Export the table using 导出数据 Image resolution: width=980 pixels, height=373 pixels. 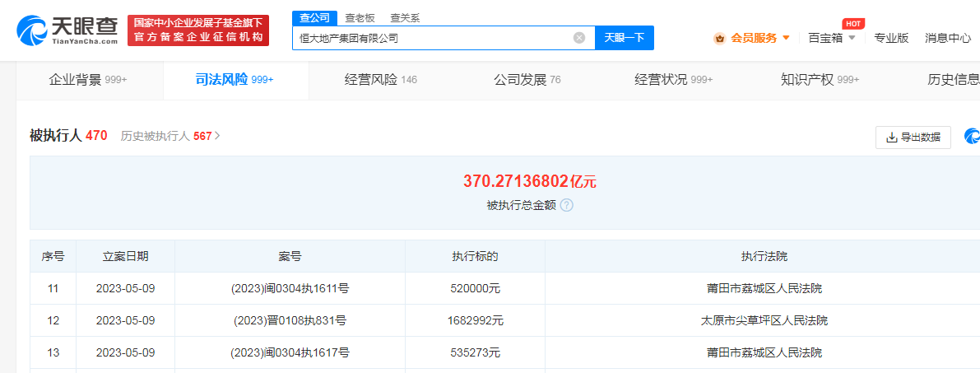913,138
